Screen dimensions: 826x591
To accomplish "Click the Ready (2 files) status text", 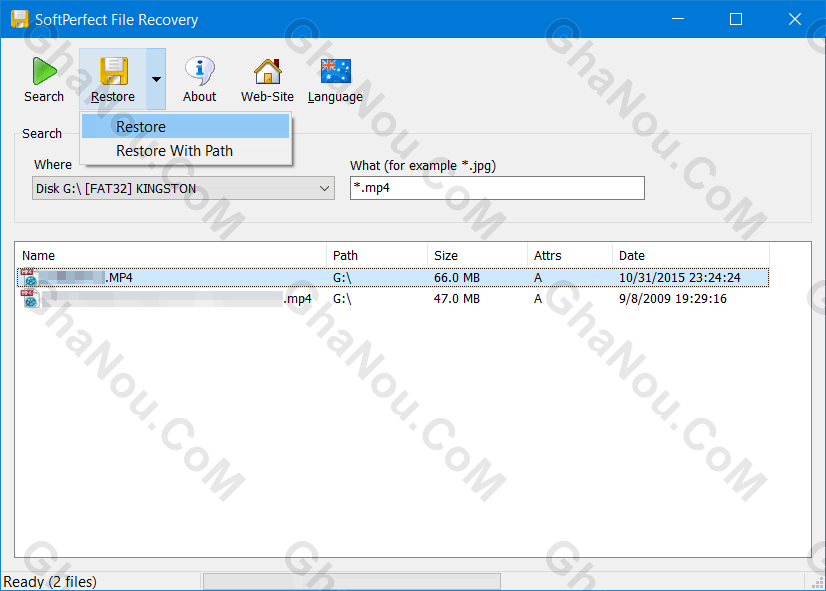I will click(x=50, y=582).
